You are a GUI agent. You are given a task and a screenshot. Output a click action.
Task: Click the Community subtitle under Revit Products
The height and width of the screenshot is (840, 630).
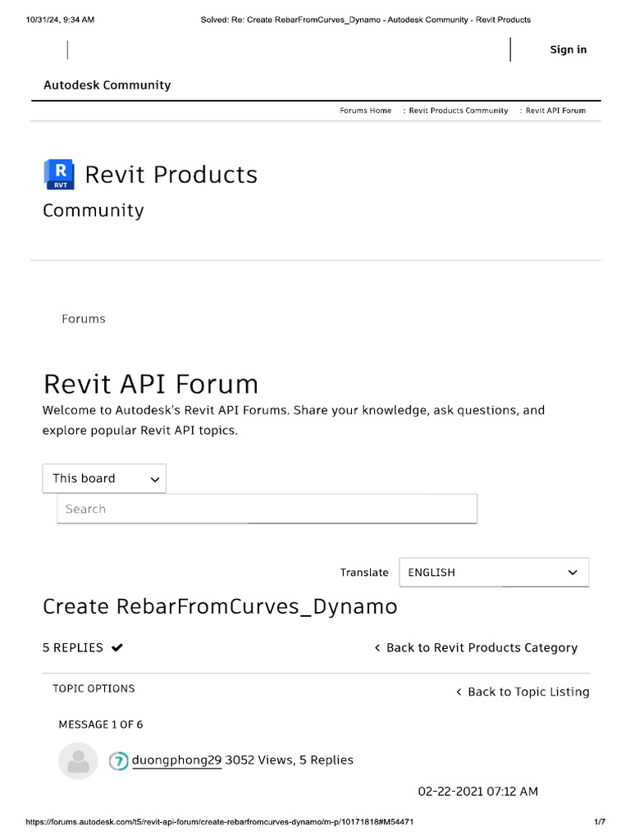pyautogui.click(x=94, y=211)
